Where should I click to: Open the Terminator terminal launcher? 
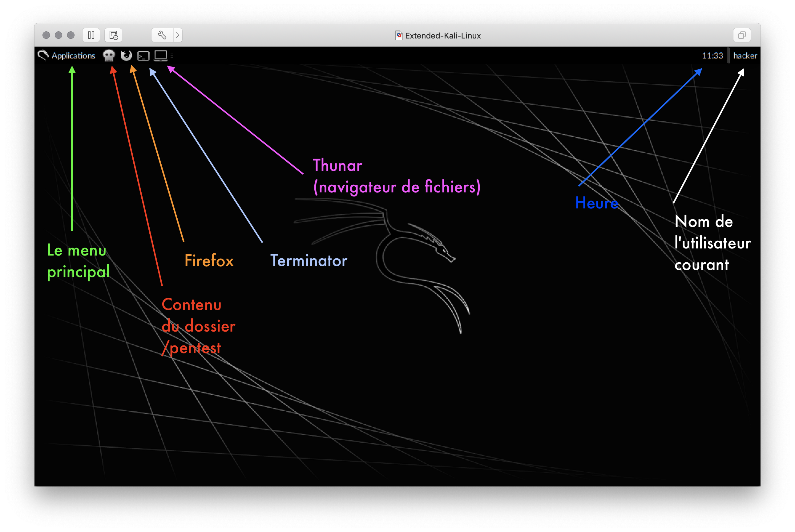point(143,56)
